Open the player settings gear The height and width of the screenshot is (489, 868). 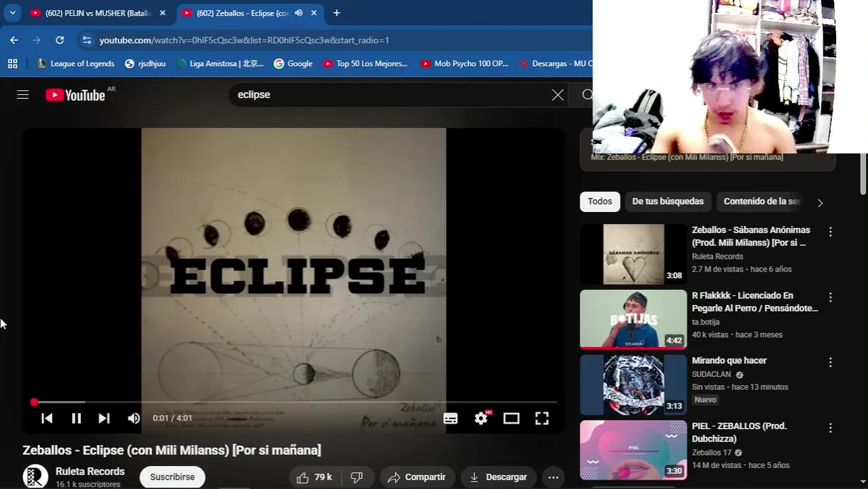point(482,418)
